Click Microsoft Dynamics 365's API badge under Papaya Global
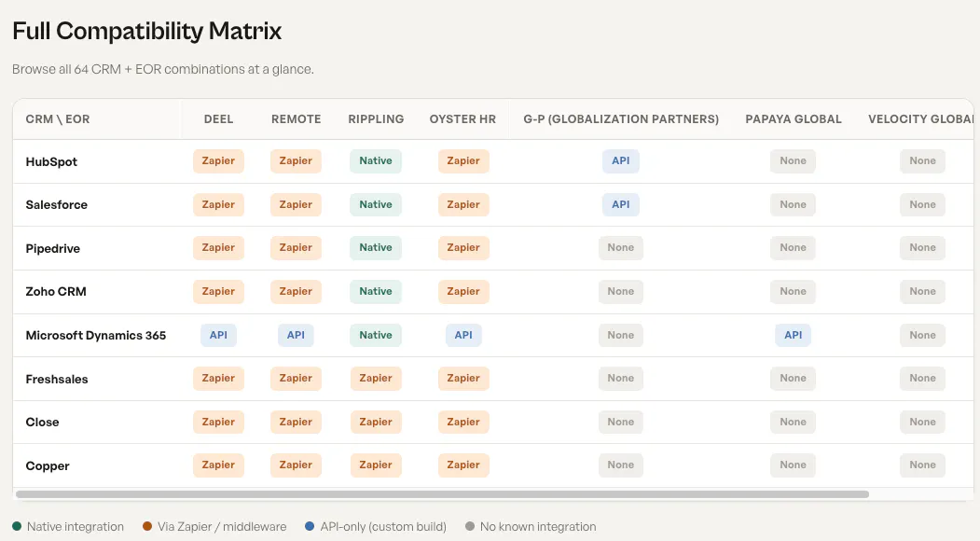Image resolution: width=980 pixels, height=541 pixels. [x=794, y=335]
